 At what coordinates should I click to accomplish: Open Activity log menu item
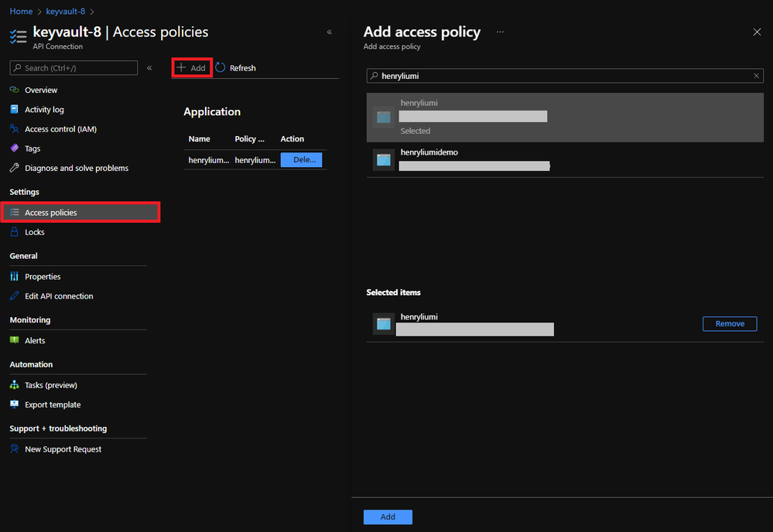click(x=44, y=109)
